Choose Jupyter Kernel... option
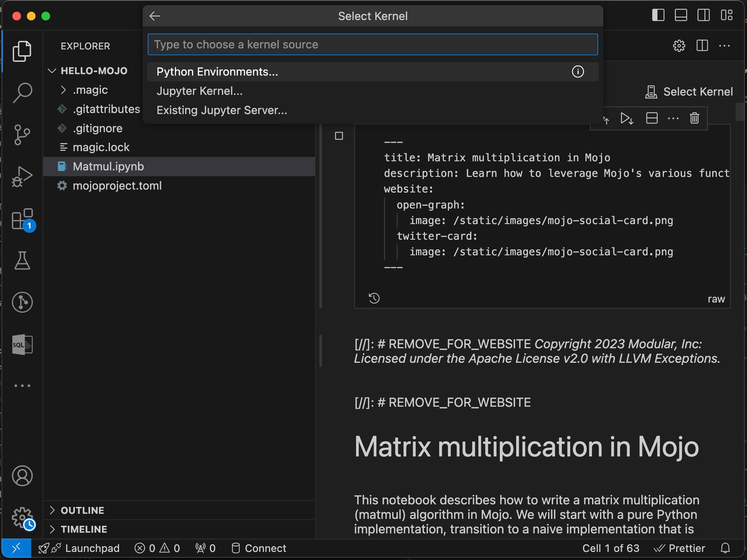Viewport: 747px width, 560px height. pyautogui.click(x=373, y=91)
